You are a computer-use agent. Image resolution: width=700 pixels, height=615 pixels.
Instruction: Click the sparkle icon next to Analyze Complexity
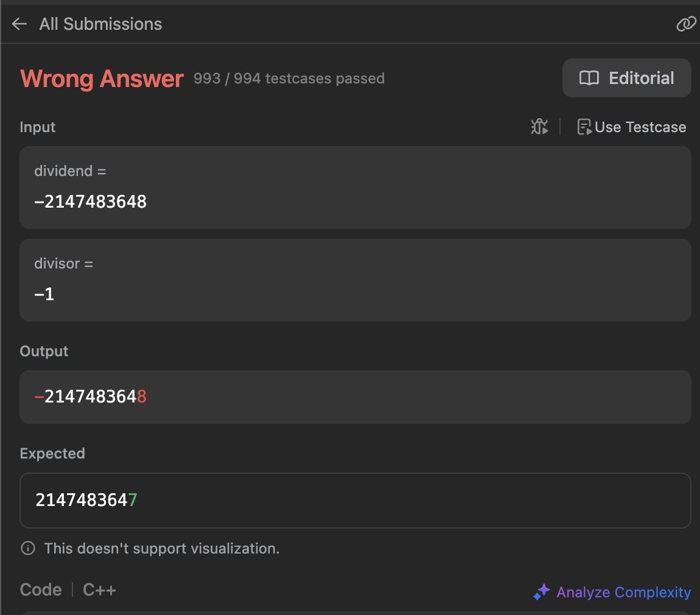[x=541, y=592]
